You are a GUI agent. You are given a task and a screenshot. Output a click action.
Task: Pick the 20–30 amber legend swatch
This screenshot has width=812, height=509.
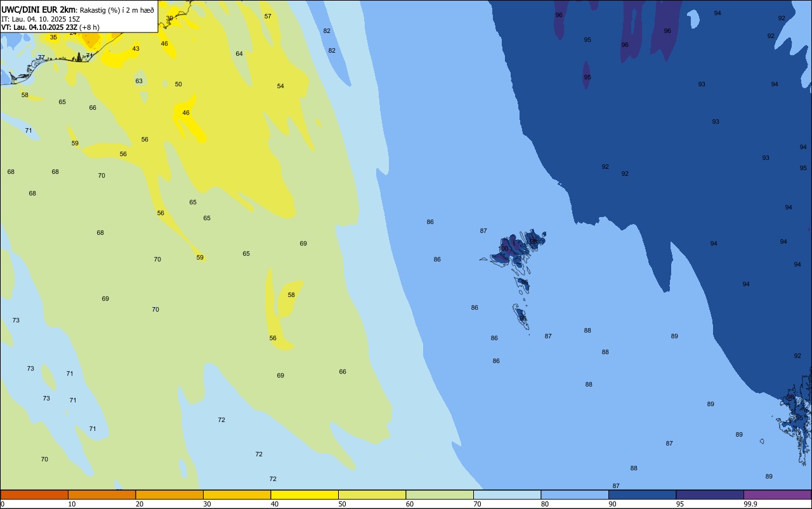(x=169, y=494)
